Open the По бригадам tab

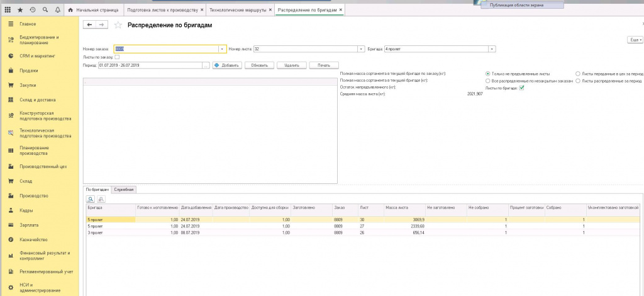97,190
